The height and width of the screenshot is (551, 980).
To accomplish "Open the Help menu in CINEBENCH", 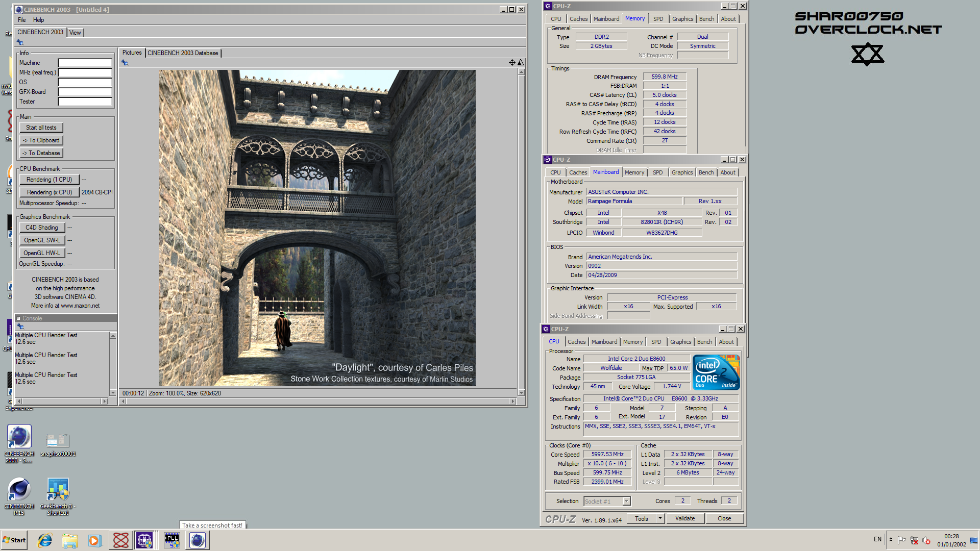I will tap(39, 20).
